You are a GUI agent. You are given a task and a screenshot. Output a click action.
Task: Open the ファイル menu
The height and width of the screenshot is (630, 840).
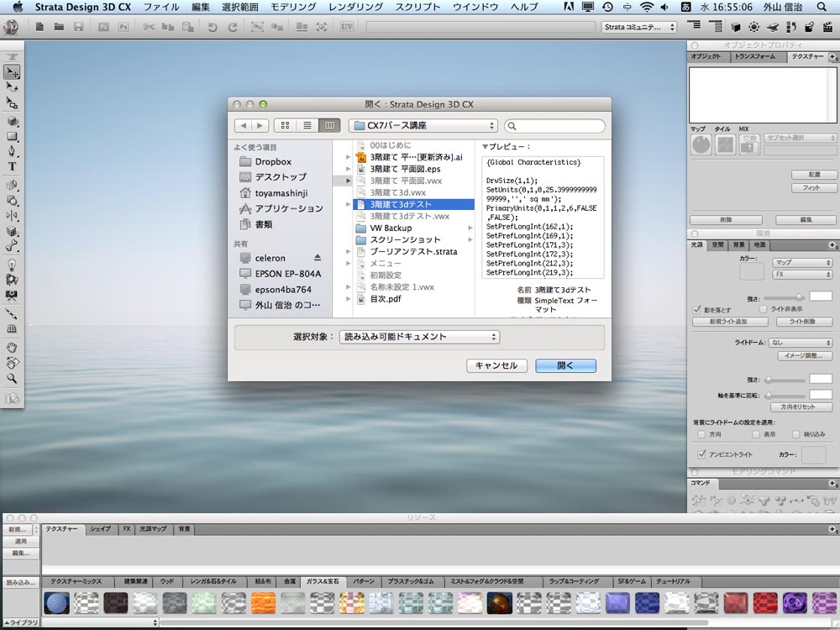161,7
